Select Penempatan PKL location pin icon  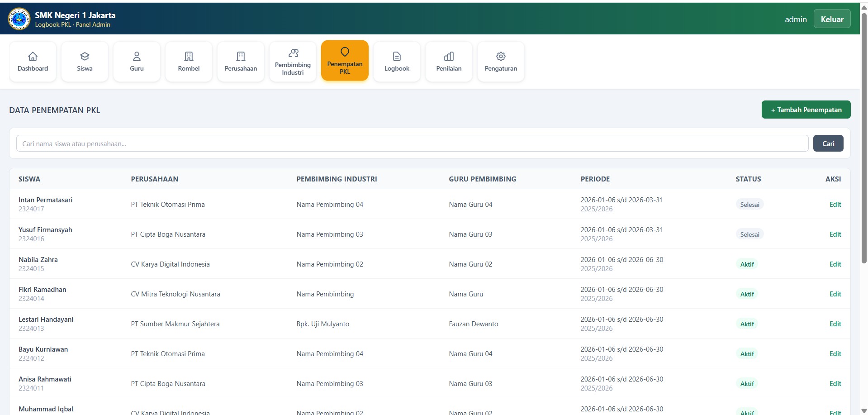pos(345,52)
